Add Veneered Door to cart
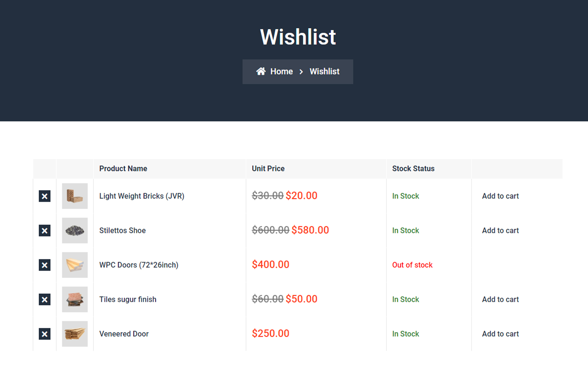Image resolution: width=588 pixels, height=366 pixels. [x=500, y=334]
